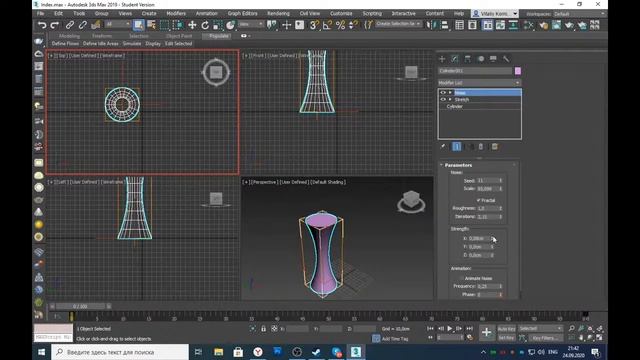Screen dimensions: 640x360
Task: Open the Modifier List dropdown
Action: (x=479, y=83)
